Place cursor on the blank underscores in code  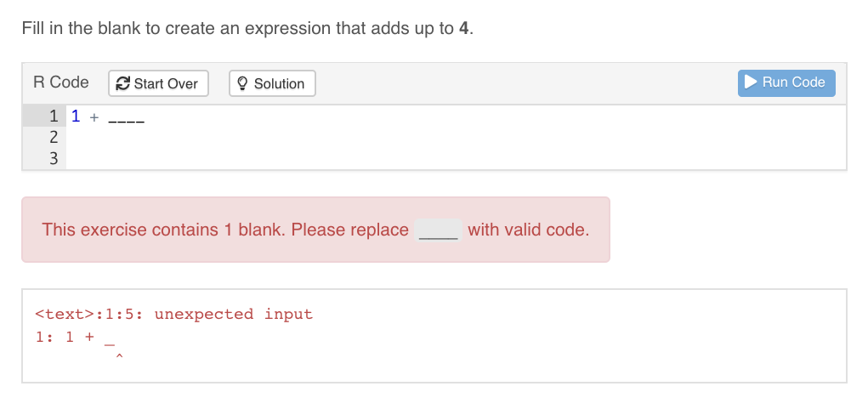126,116
